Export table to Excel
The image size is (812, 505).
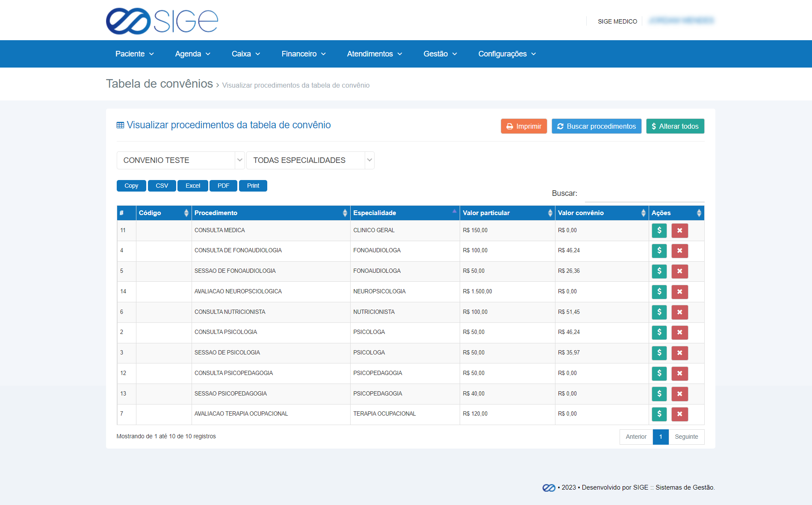pyautogui.click(x=193, y=186)
